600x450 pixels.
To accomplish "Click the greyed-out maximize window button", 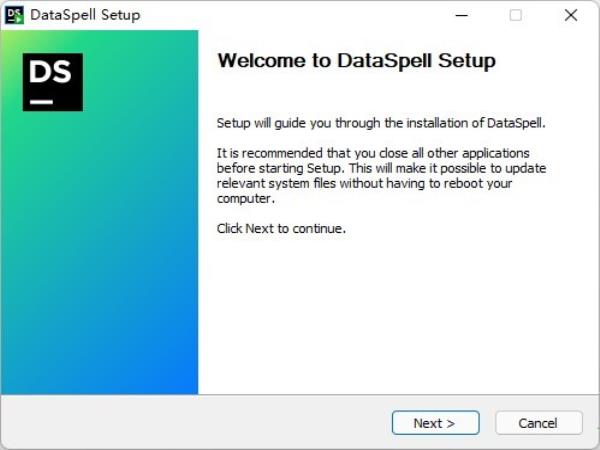I will [x=516, y=15].
